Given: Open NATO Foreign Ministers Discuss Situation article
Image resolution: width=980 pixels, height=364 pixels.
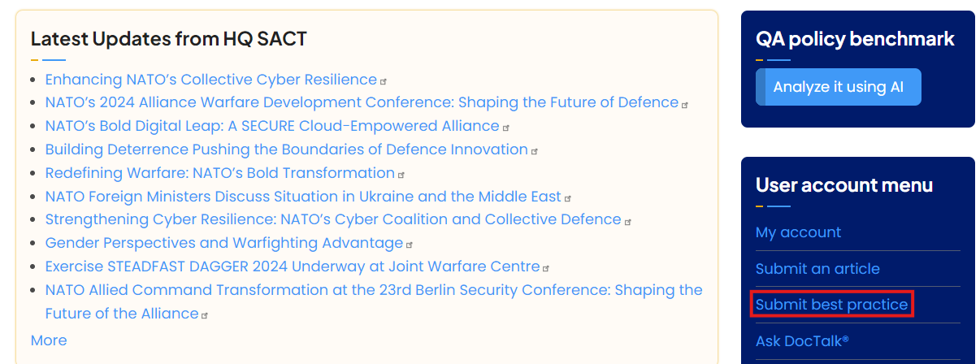Looking at the screenshot, I should pos(303,197).
